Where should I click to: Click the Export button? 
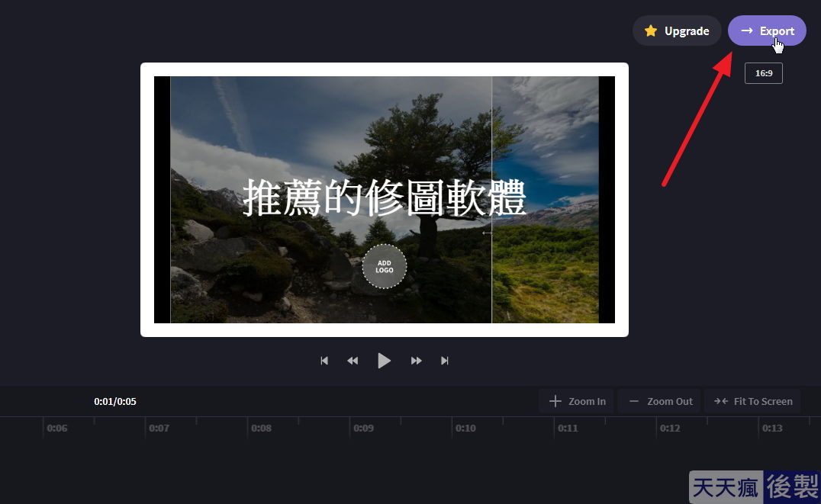767,30
